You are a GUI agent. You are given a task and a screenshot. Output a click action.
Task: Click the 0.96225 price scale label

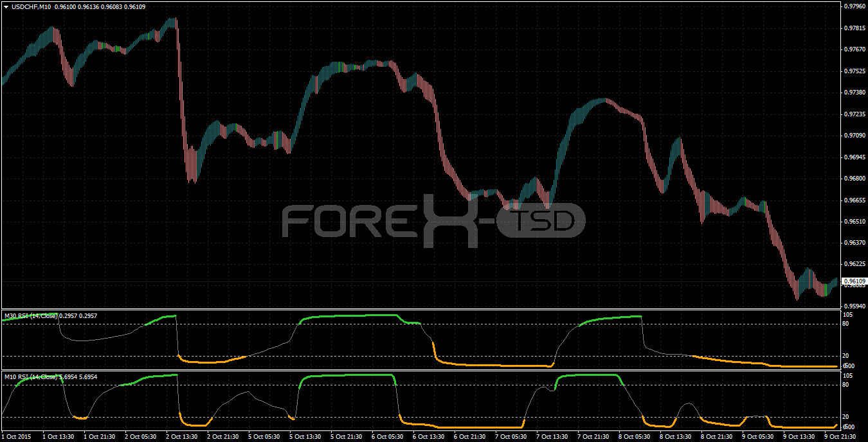[x=854, y=264]
